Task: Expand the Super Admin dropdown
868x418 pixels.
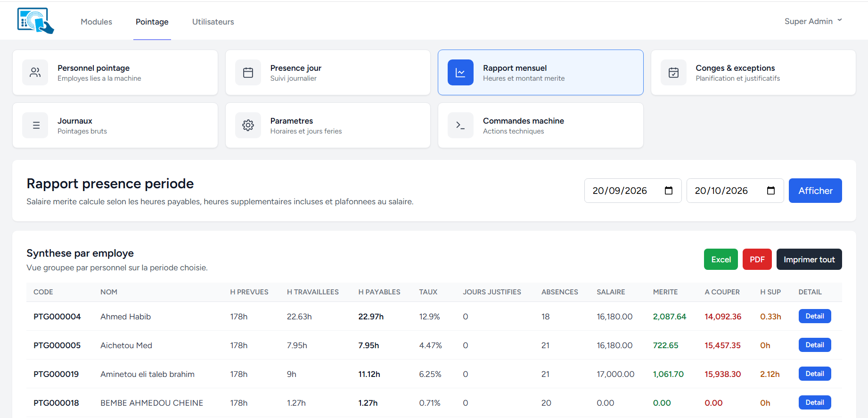Action: pos(813,21)
